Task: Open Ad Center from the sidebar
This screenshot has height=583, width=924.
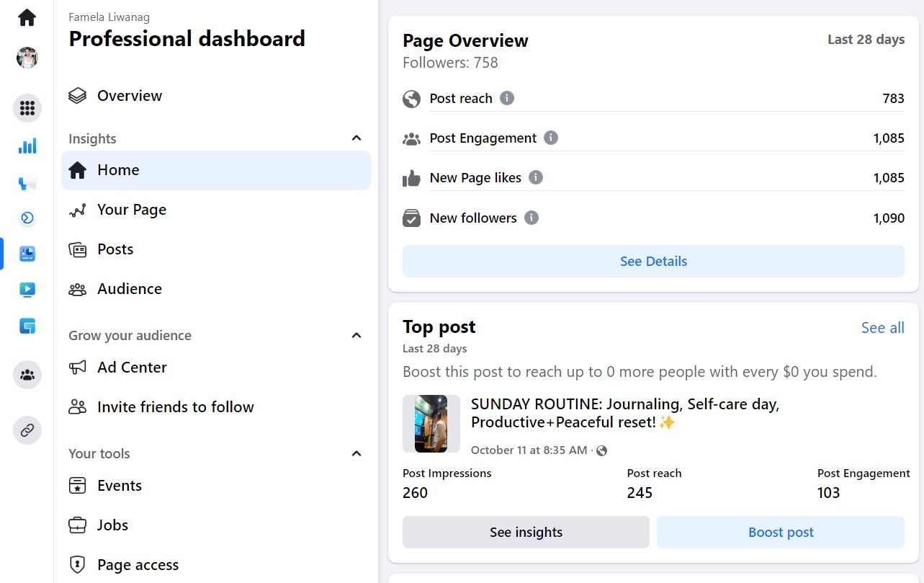Action: pos(132,368)
